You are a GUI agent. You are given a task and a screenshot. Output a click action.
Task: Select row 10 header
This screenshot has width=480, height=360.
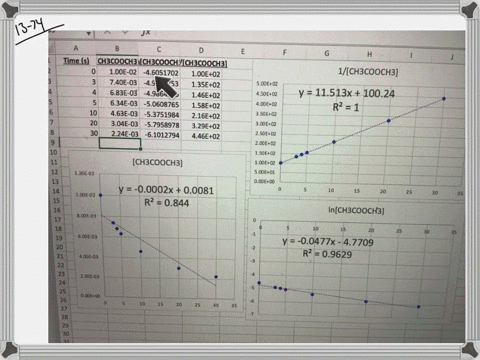pos(53,152)
